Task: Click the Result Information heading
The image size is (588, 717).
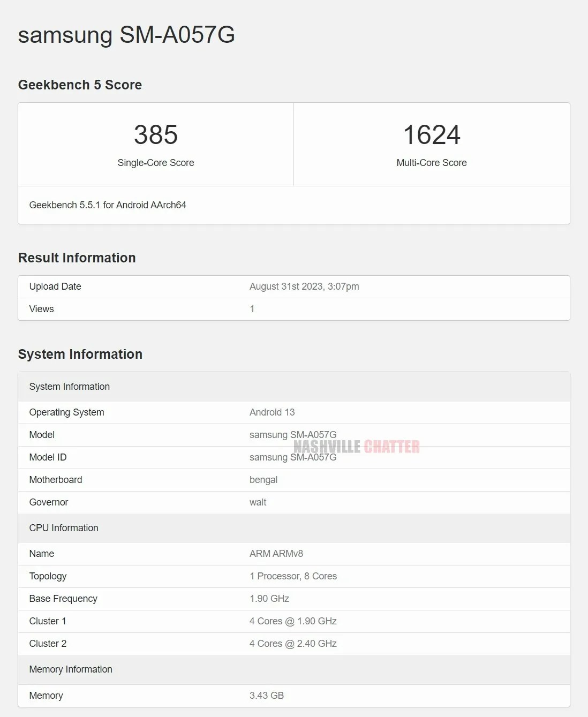Action: coord(77,258)
